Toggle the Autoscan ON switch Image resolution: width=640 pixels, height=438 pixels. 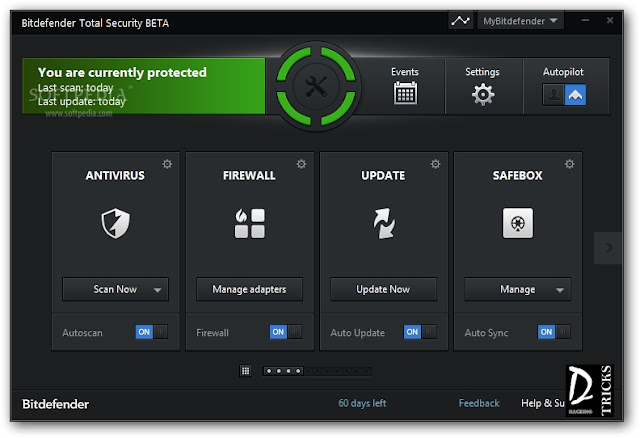pyautogui.click(x=151, y=332)
